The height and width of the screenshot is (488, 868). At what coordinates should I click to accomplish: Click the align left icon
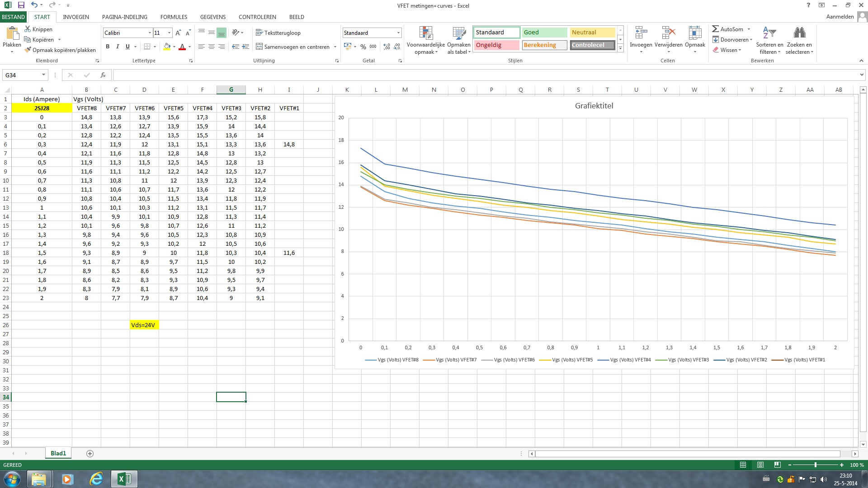(202, 47)
